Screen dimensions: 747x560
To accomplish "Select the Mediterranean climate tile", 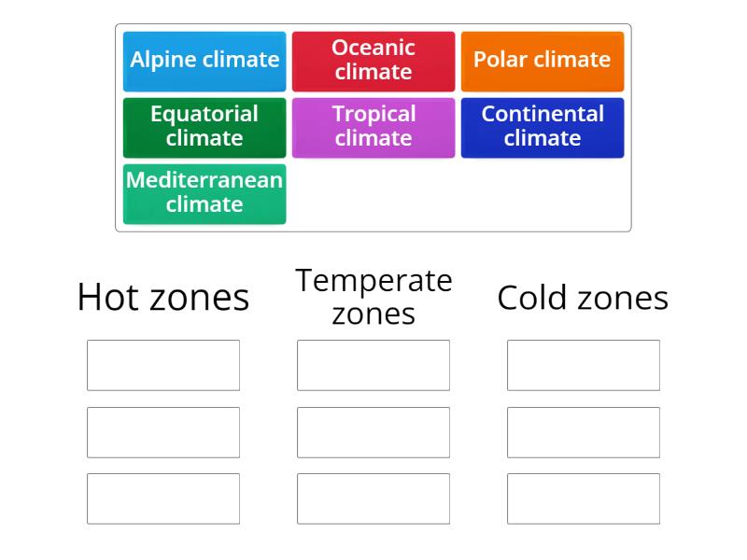I will [204, 193].
